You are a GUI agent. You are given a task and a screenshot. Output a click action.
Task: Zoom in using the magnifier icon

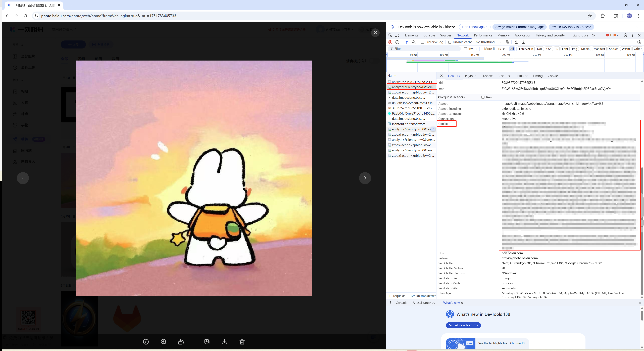[164, 342]
